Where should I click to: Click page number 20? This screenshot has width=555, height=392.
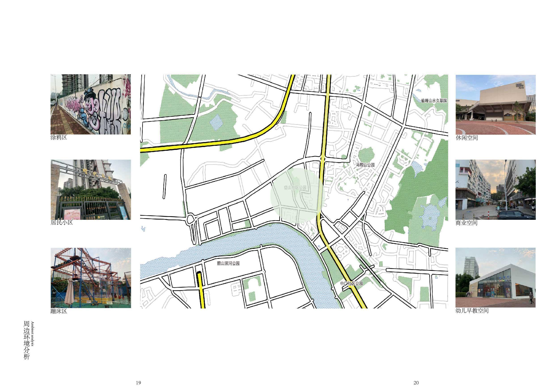point(416,383)
